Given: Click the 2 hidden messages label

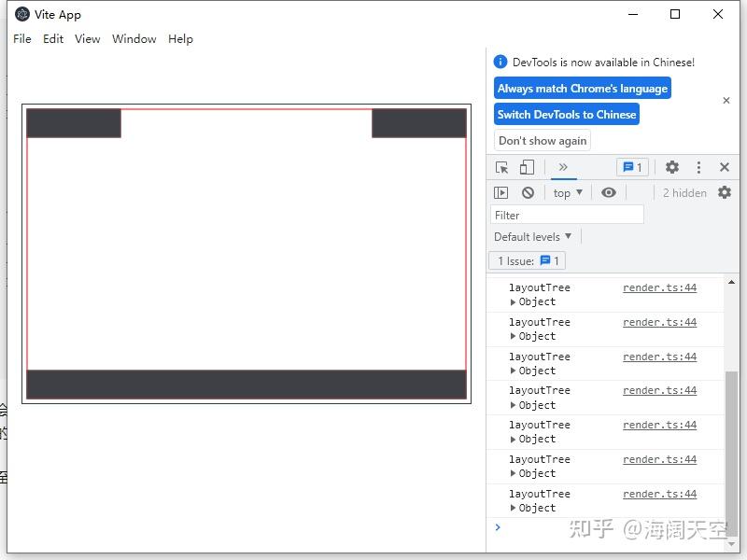Looking at the screenshot, I should (684, 193).
